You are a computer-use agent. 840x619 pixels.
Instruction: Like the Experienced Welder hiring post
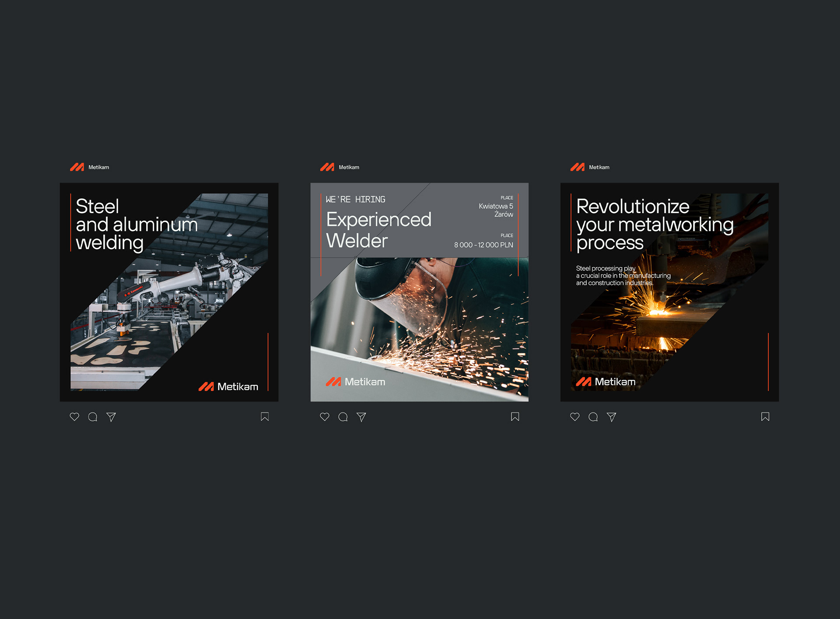[325, 417]
